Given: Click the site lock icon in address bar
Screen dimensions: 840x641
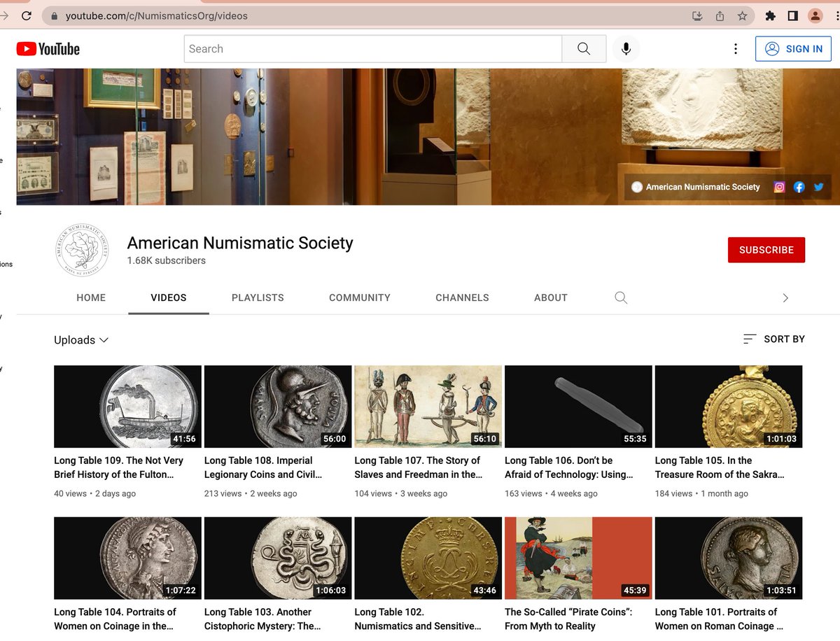Looking at the screenshot, I should pyautogui.click(x=54, y=15).
